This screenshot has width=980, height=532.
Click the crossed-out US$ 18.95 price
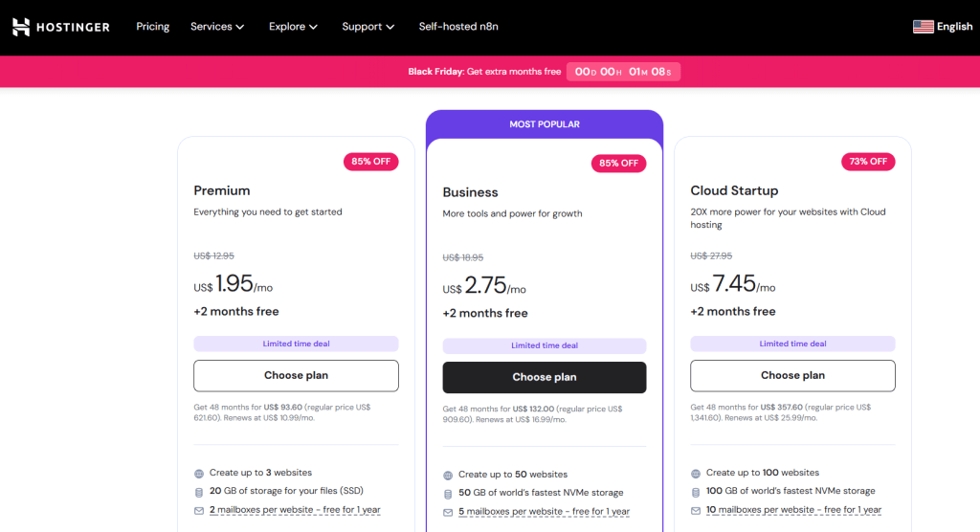click(x=462, y=257)
